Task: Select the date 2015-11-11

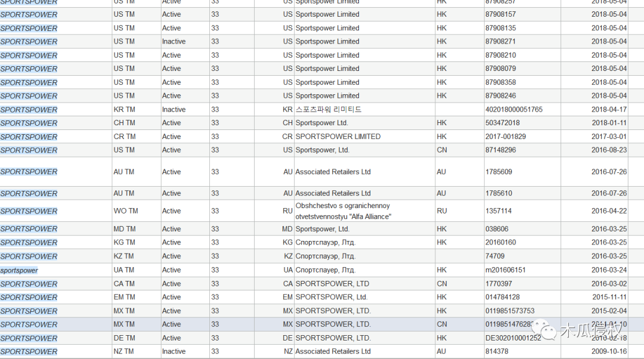Action: click(609, 297)
